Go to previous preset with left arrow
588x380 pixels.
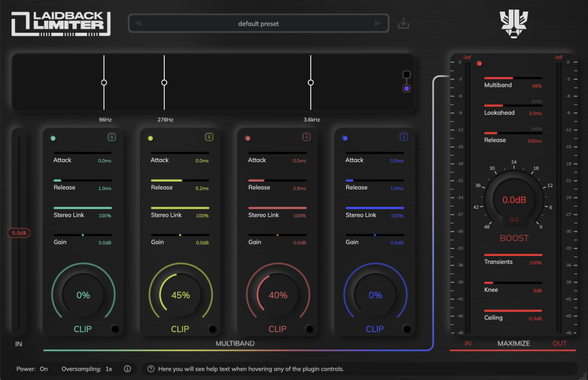click(138, 24)
